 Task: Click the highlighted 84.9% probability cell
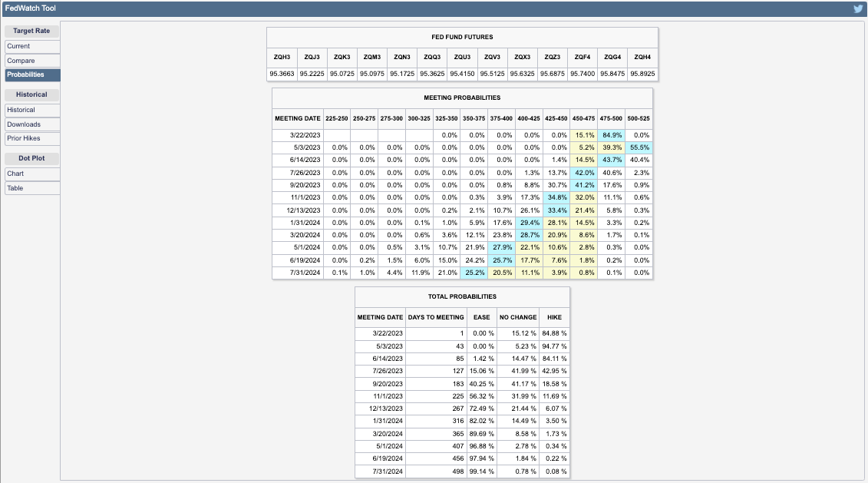click(611, 135)
